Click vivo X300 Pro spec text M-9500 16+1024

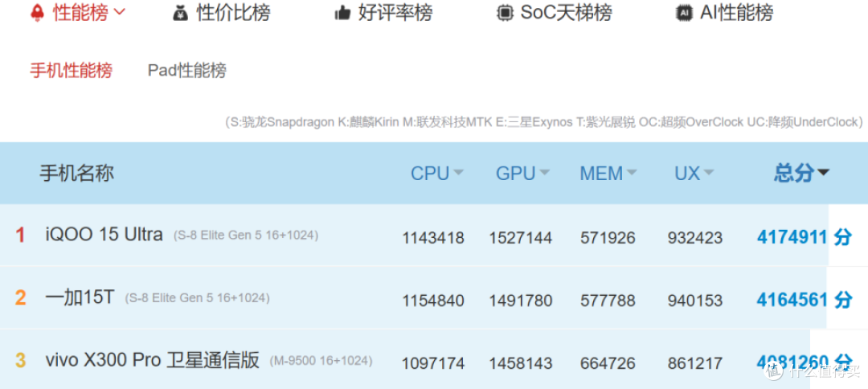click(x=321, y=361)
